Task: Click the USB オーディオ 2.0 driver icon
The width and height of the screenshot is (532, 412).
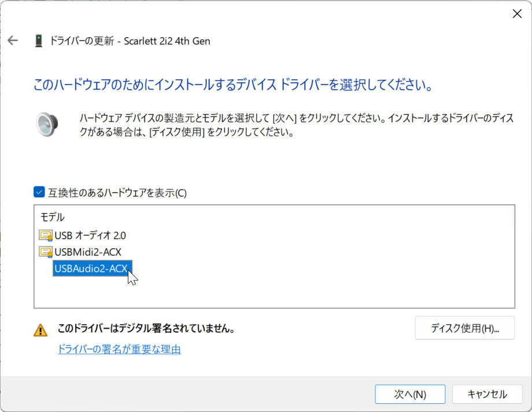Action: coord(46,236)
